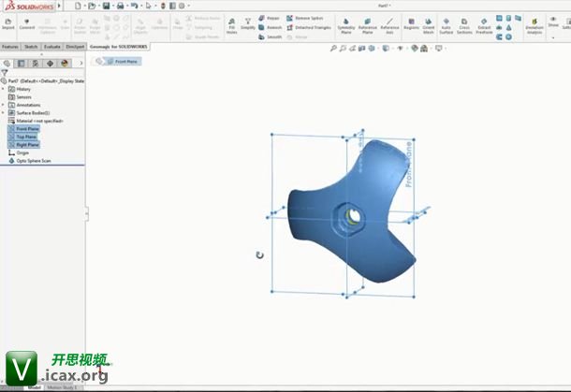Click the New document icon
The width and height of the screenshot is (571, 392).
[78, 6]
